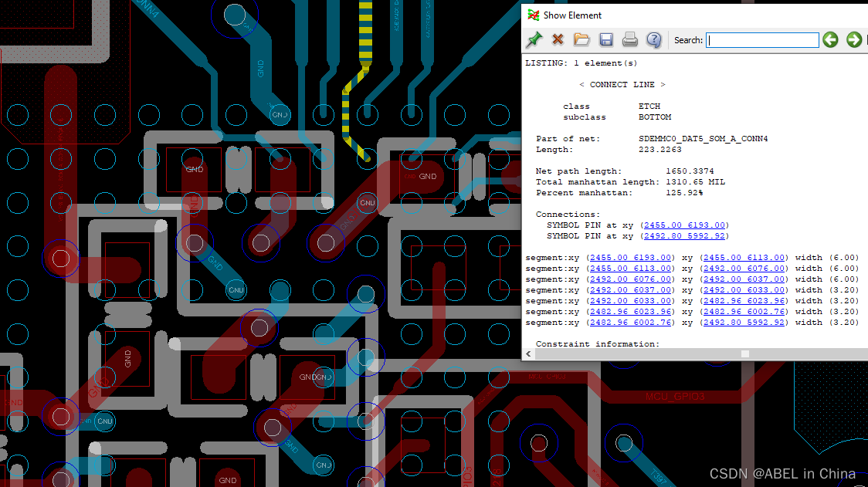Click the BOTTOM subclass value
Image resolution: width=868 pixels, height=487 pixels.
pyautogui.click(x=655, y=117)
